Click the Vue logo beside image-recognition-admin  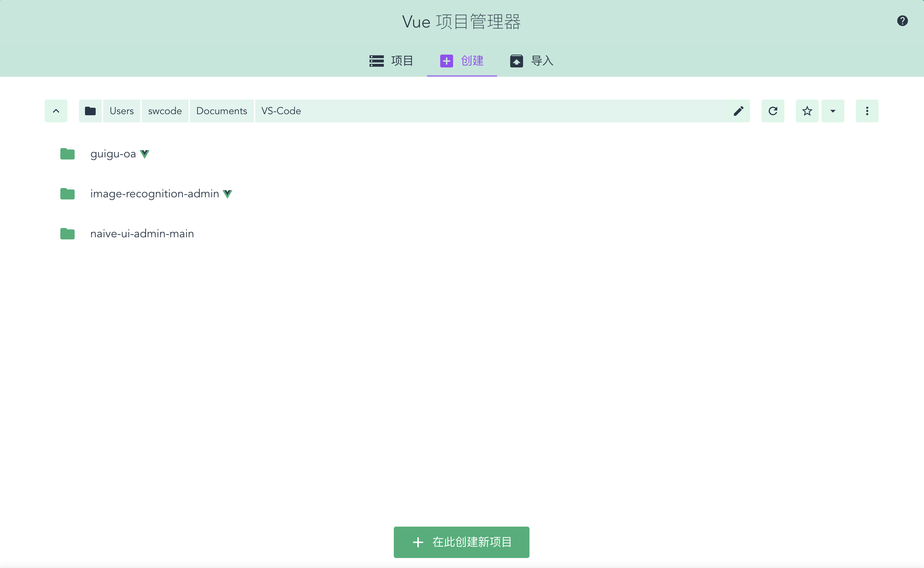pos(227,194)
